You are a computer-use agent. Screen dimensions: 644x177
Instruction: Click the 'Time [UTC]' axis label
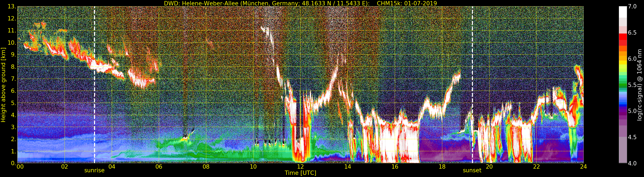click(x=300, y=173)
